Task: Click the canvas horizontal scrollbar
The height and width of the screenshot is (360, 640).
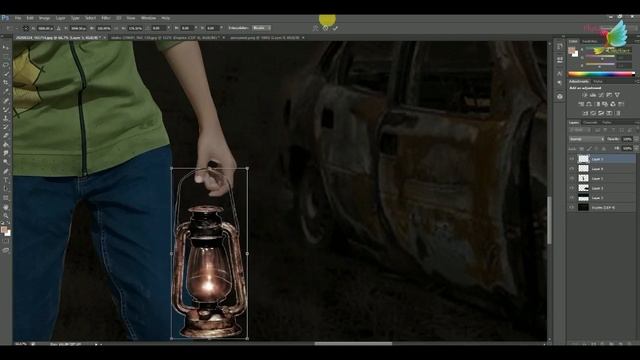Action: tap(353, 344)
